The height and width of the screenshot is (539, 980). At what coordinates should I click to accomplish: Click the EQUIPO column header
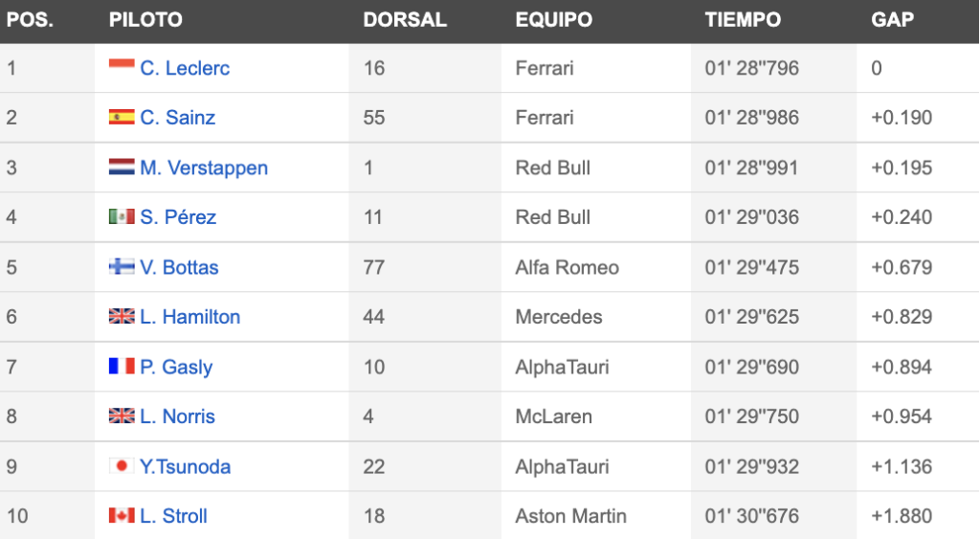tap(554, 19)
